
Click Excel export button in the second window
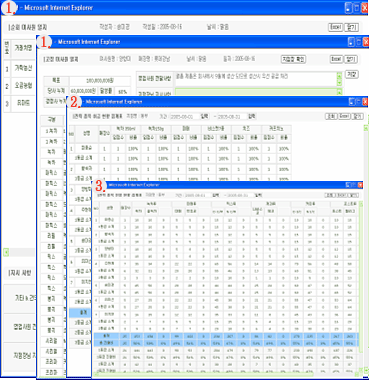click(x=336, y=59)
